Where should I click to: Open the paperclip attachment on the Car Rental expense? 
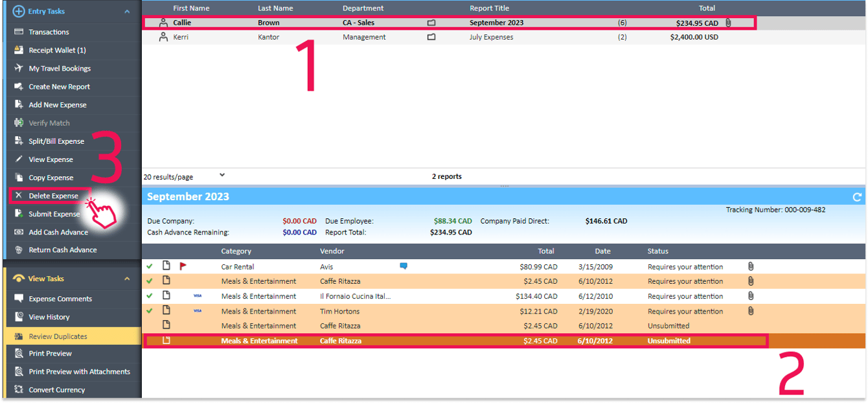751,266
